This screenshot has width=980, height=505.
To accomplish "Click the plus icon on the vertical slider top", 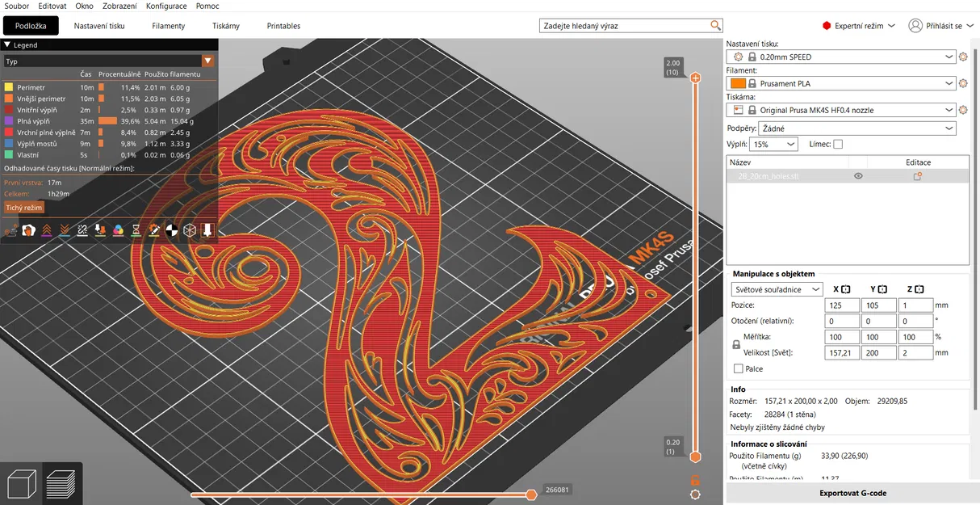I will (x=695, y=78).
